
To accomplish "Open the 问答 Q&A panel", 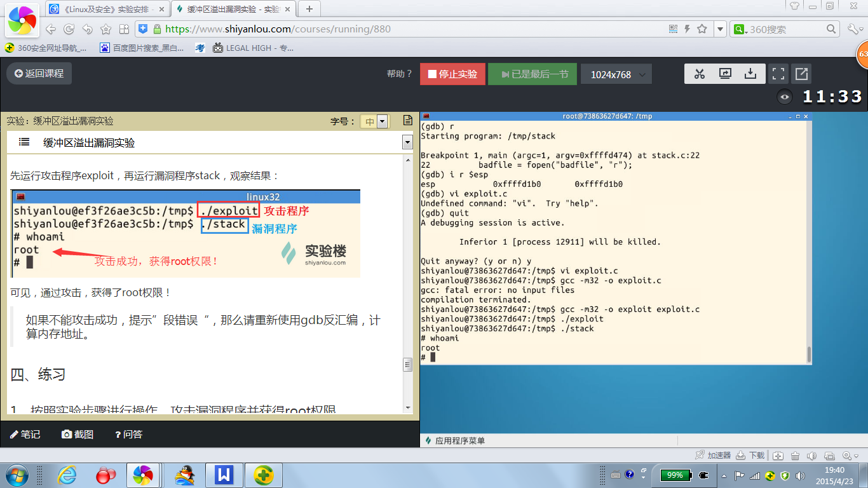I will click(128, 434).
